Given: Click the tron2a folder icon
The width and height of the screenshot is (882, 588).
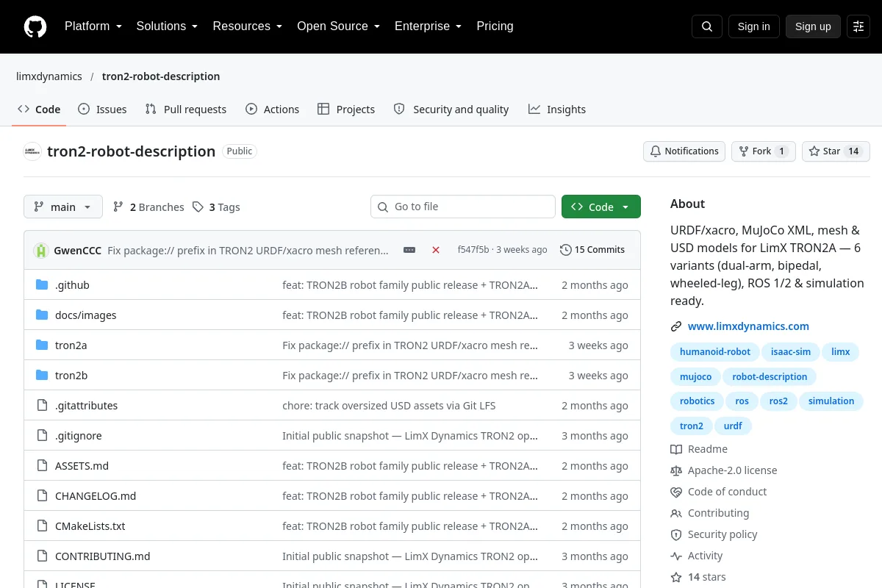Looking at the screenshot, I should click(42, 345).
